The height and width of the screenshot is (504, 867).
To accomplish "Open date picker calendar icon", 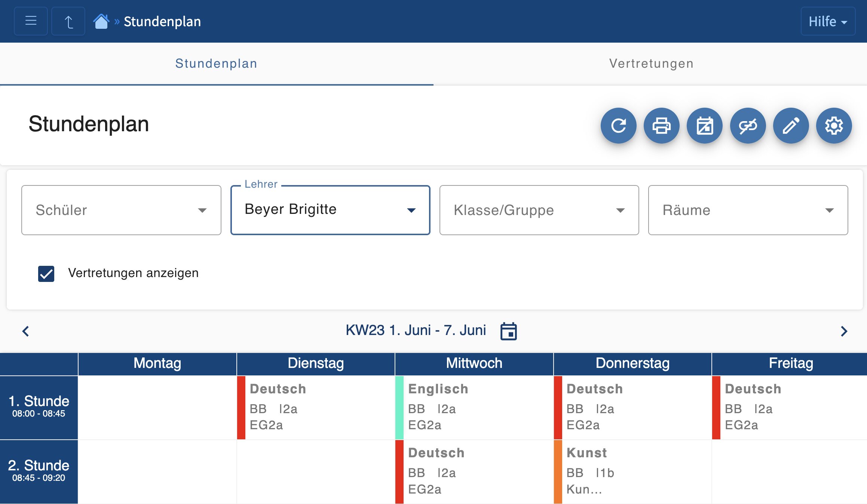I will [509, 331].
